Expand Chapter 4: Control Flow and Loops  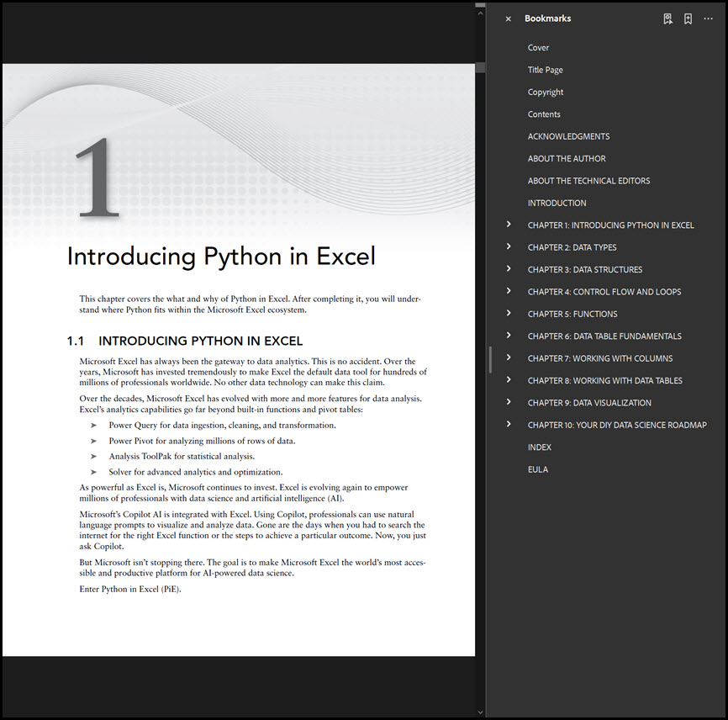tap(509, 291)
